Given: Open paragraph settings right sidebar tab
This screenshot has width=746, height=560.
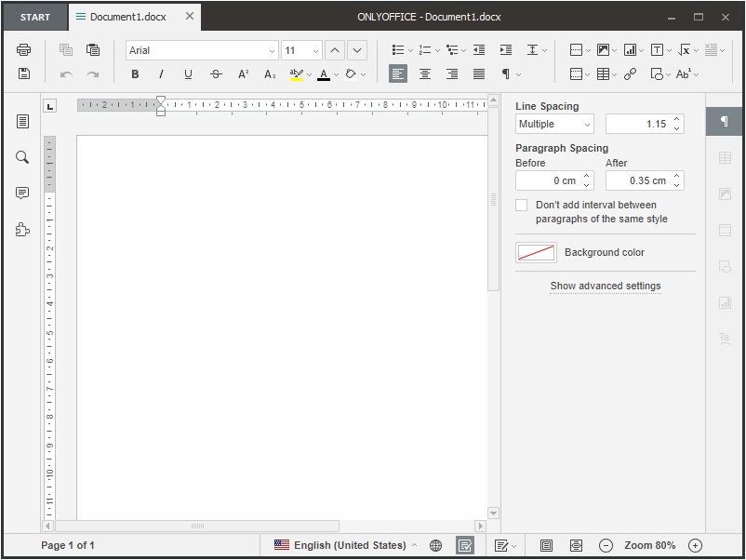Looking at the screenshot, I should pos(724,121).
